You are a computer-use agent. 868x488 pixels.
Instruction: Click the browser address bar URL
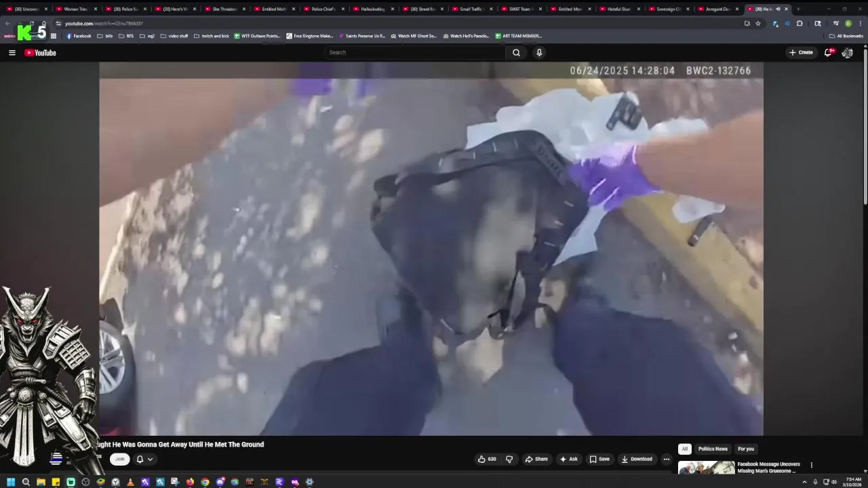(104, 23)
